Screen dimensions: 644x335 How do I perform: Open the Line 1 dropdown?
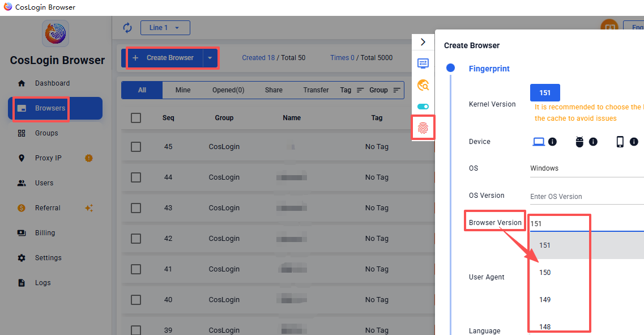[165, 28]
